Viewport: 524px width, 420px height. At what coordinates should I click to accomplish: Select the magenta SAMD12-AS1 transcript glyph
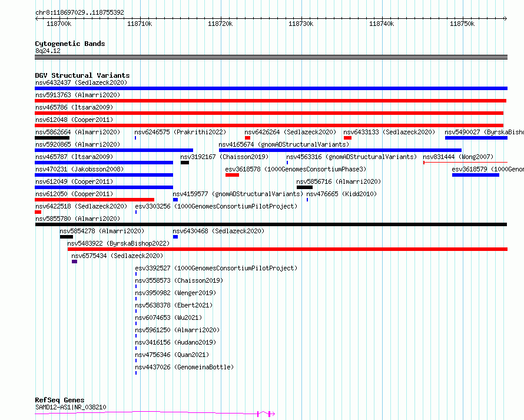tap(155, 414)
